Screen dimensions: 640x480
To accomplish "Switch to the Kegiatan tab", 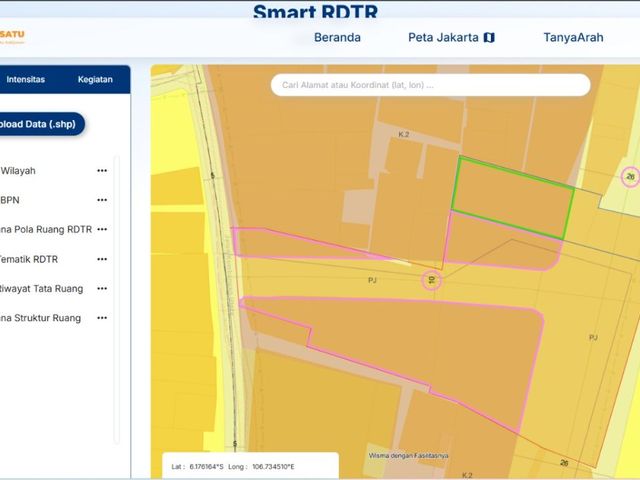I will [95, 79].
